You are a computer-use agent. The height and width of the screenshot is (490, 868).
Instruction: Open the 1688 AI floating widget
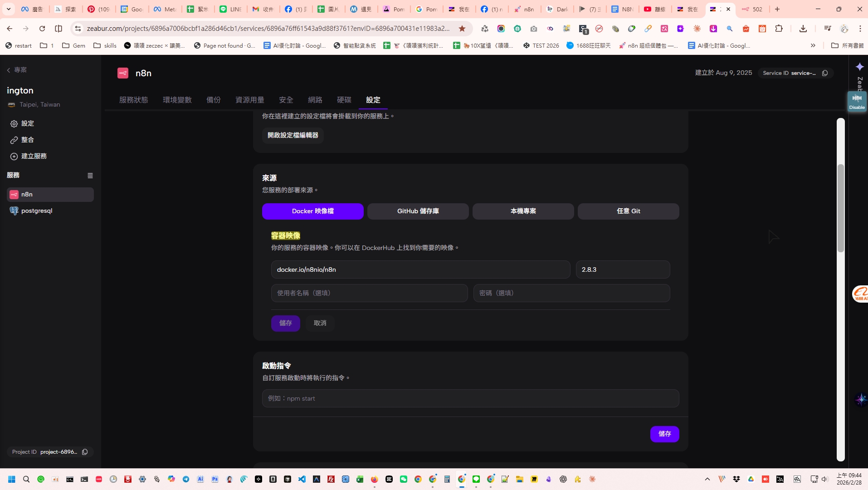coord(860,294)
